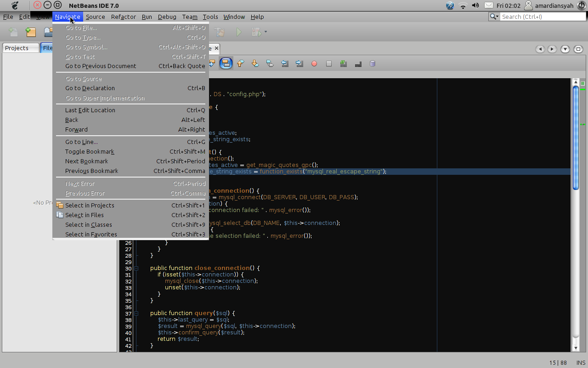Click the editor's vertical scrollbar thumb
Viewport: 588px width, 368px height.
pos(576,138)
